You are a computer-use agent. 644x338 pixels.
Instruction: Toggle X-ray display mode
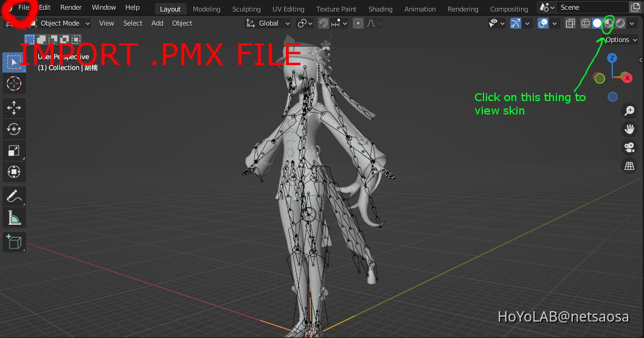coord(570,23)
